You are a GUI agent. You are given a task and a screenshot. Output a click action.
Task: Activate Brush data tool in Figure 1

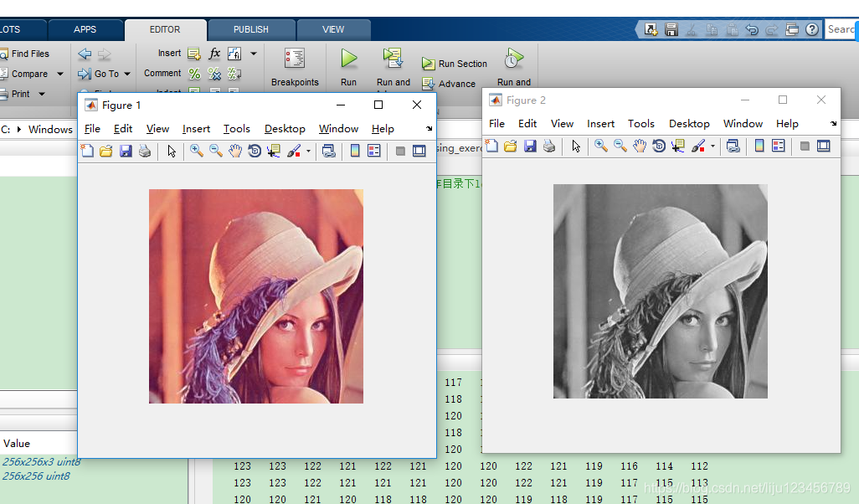294,151
